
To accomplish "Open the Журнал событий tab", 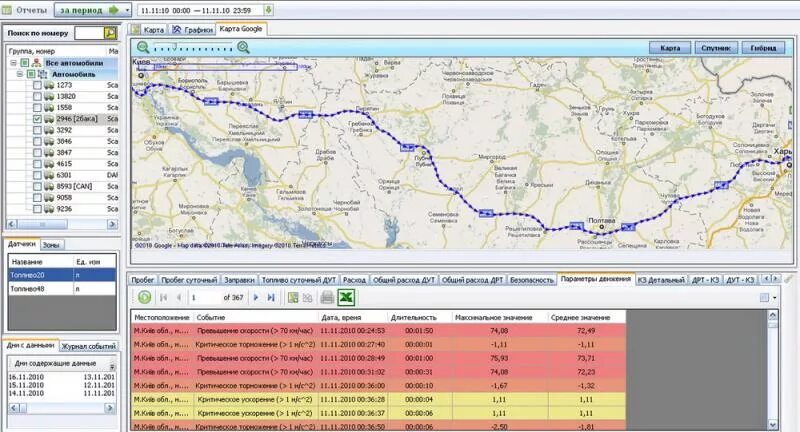I will (x=89, y=346).
